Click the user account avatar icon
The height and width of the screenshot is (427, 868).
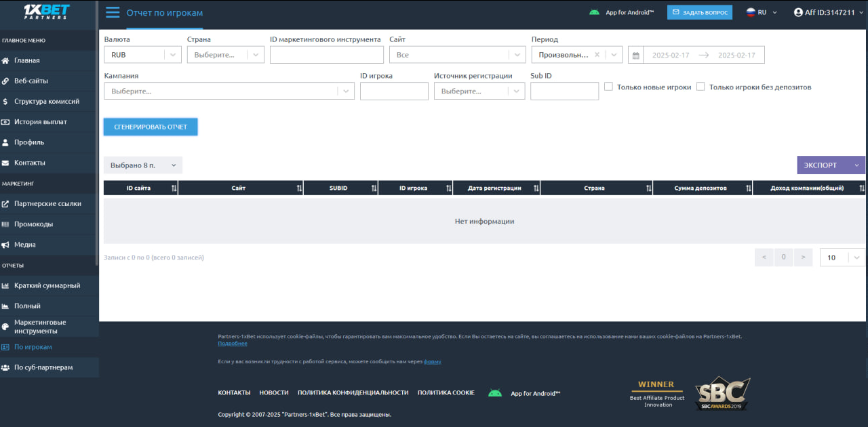pyautogui.click(x=798, y=12)
